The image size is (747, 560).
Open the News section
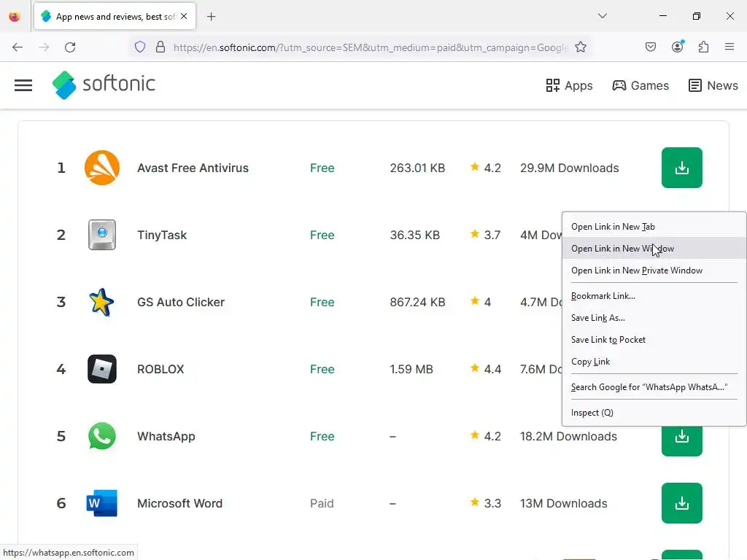pyautogui.click(x=713, y=85)
